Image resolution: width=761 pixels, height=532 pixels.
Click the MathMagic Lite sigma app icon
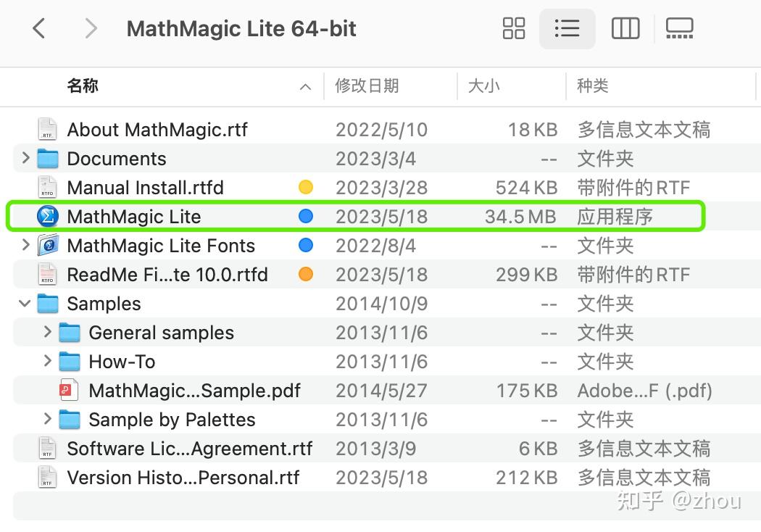[x=48, y=217]
